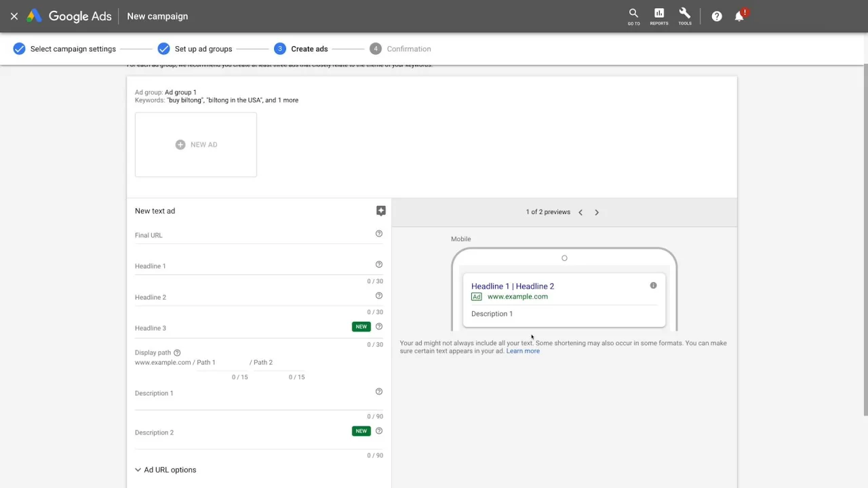Click the Description 1 input field
Viewport: 868px width, 488px height.
251,394
